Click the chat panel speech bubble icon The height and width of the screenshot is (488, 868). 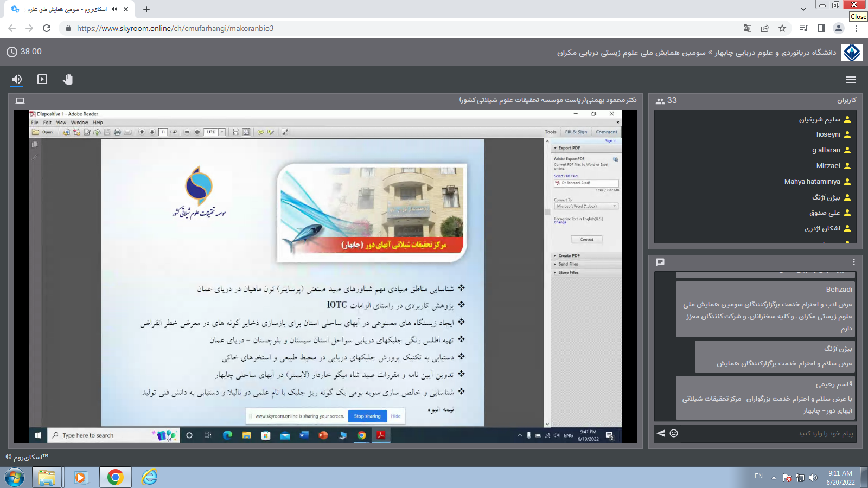[660, 262]
